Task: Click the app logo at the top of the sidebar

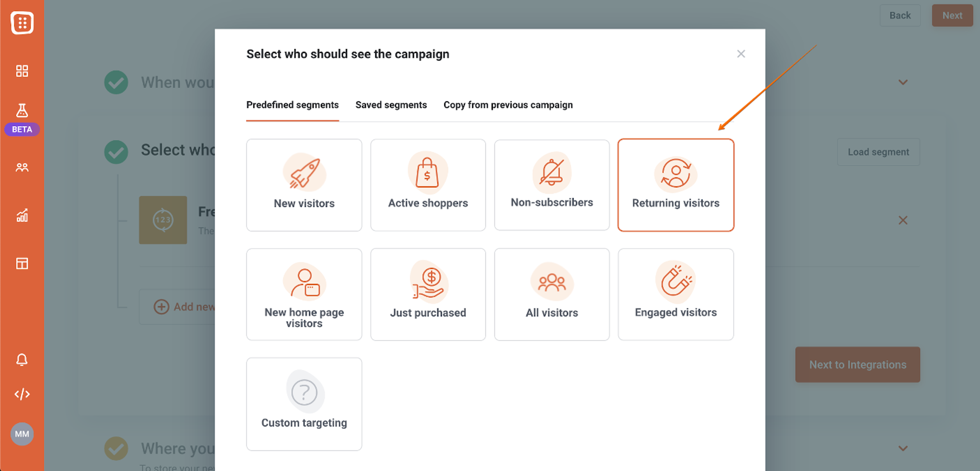Action: (x=22, y=23)
